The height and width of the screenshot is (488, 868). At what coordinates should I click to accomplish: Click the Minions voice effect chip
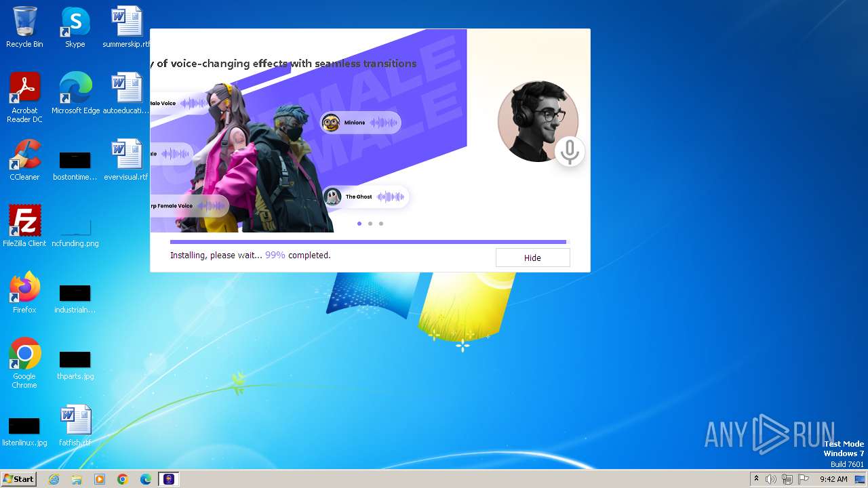click(360, 123)
